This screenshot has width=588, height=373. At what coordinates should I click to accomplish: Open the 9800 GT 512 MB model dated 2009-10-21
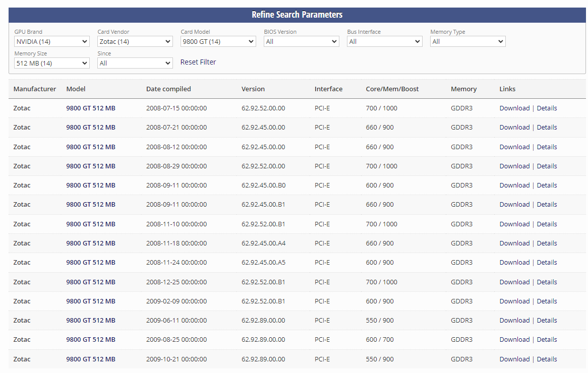pyautogui.click(x=91, y=359)
